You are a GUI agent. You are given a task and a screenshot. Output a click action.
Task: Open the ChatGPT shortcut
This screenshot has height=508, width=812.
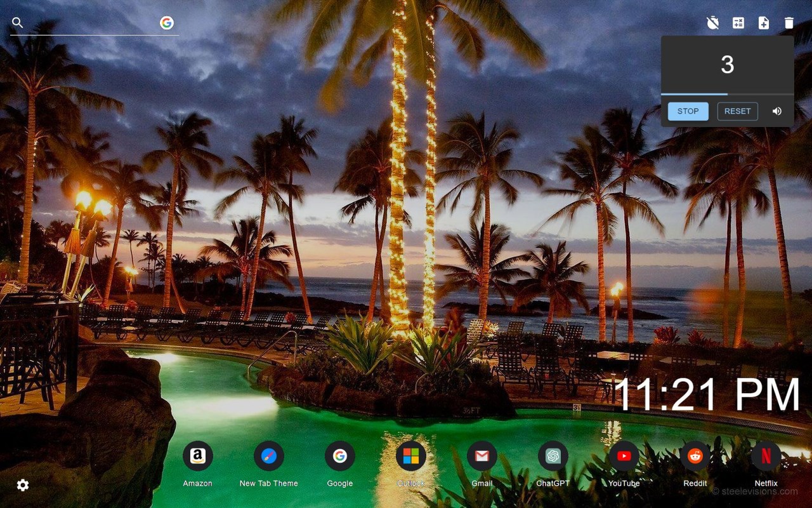(x=553, y=456)
